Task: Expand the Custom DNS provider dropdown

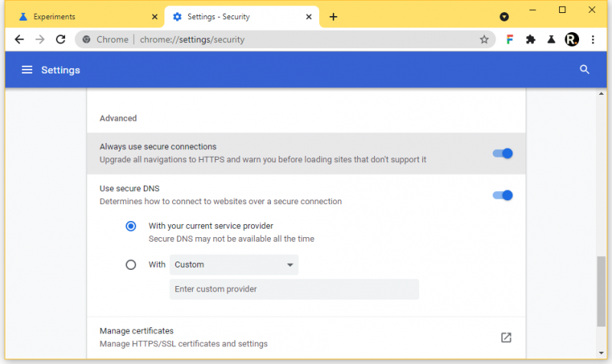Action: tap(233, 265)
